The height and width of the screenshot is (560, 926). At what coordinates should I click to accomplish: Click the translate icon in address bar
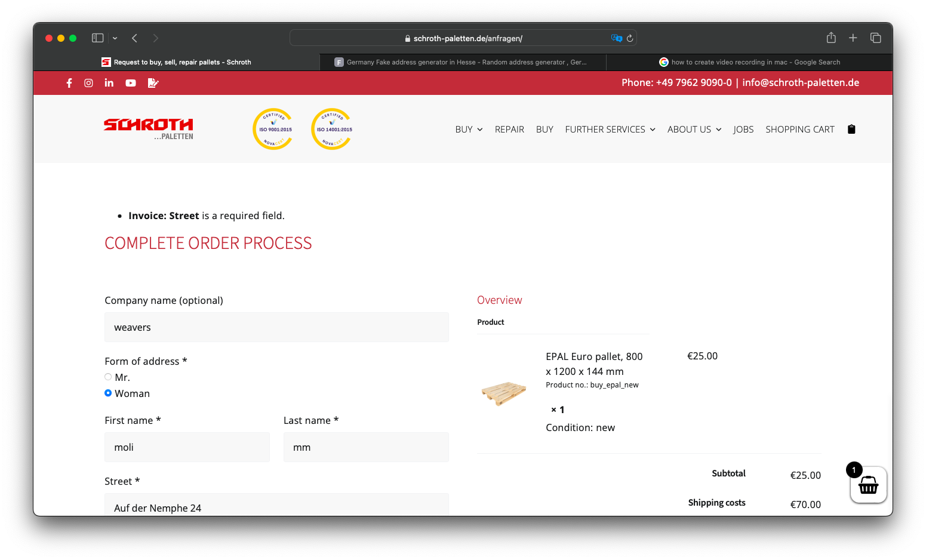click(616, 38)
